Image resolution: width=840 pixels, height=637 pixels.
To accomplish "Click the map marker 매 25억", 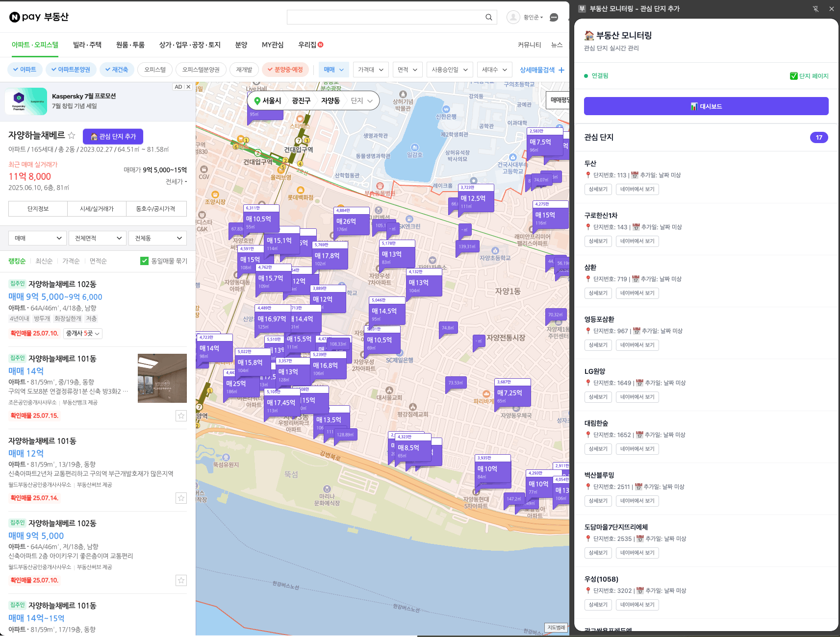I will (x=241, y=384).
